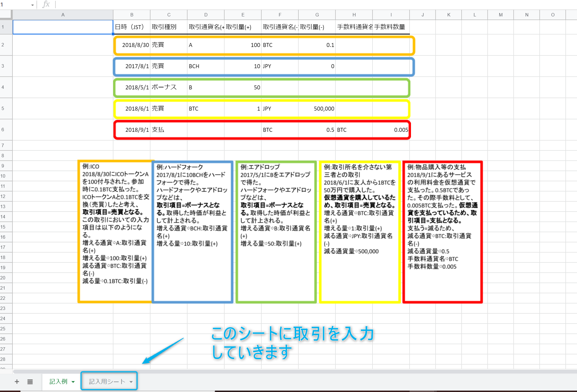Click the 2018/8/30 date cell
Screen dimensions: 577x392
(x=132, y=45)
